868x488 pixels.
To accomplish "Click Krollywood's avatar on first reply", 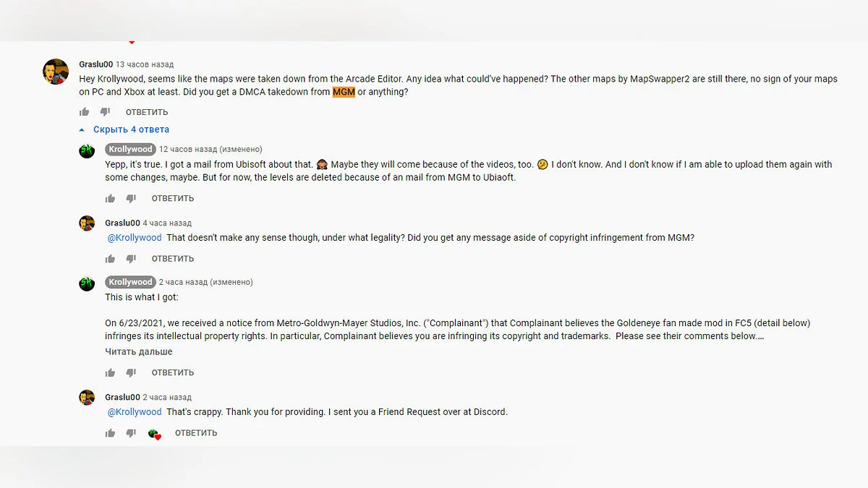I will [87, 151].
